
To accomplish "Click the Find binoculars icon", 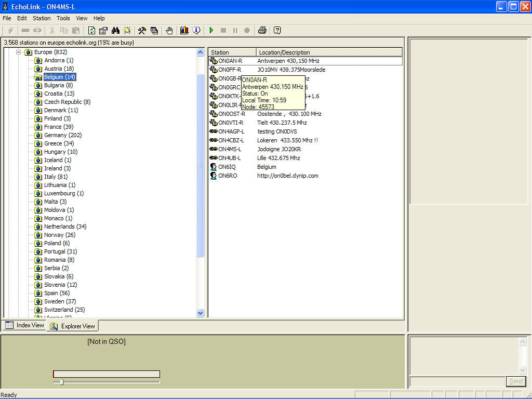I will point(115,31).
